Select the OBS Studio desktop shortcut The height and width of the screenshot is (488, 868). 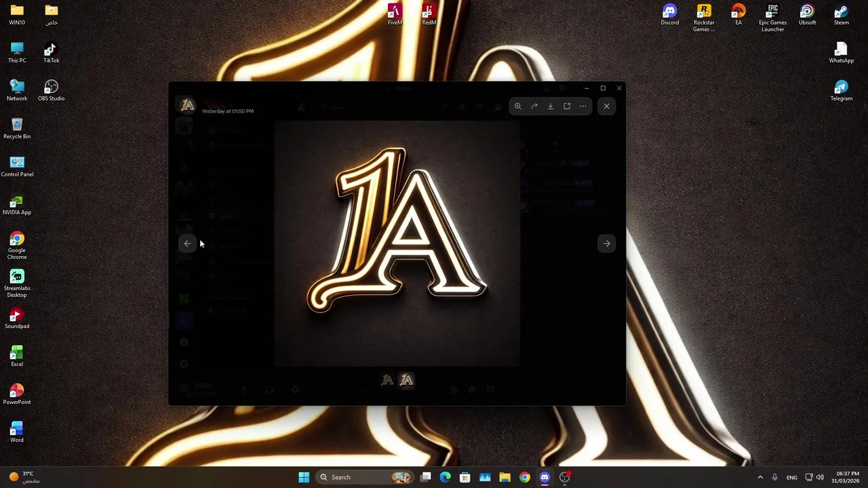click(x=52, y=90)
